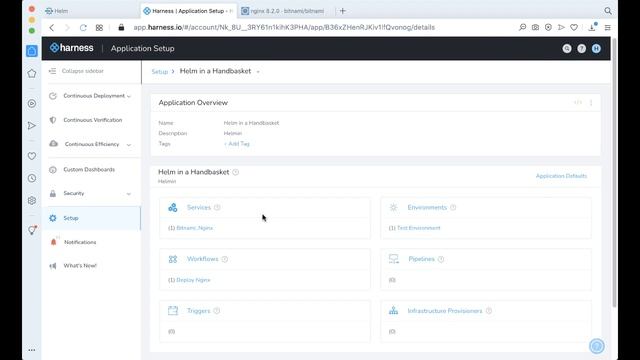Open the browser sidebar more options
Screen dimensions: 640x360
pyautogui.click(x=32, y=350)
